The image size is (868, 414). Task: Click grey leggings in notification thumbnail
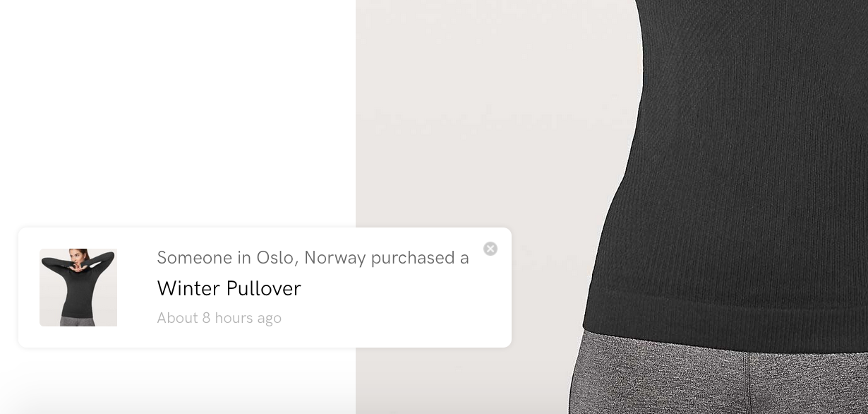78,320
